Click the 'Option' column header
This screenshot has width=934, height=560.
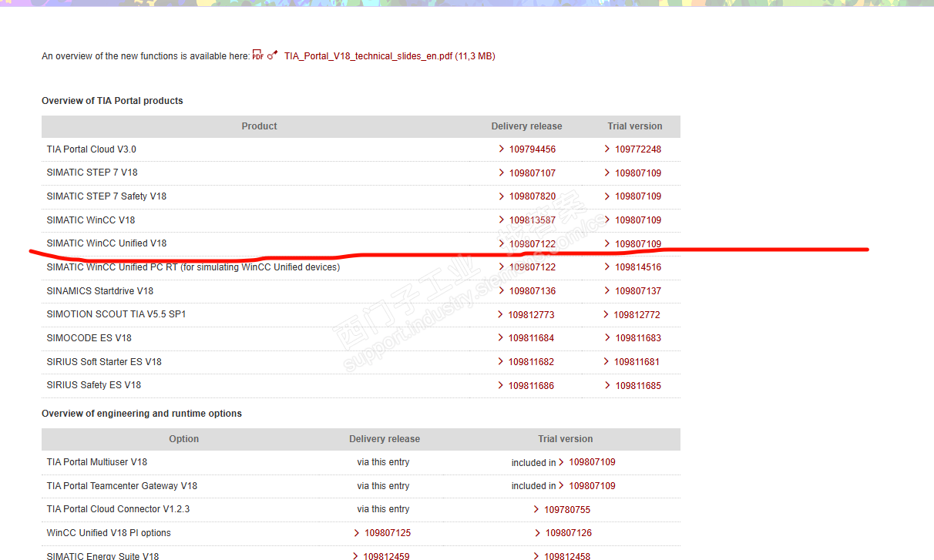pos(184,439)
